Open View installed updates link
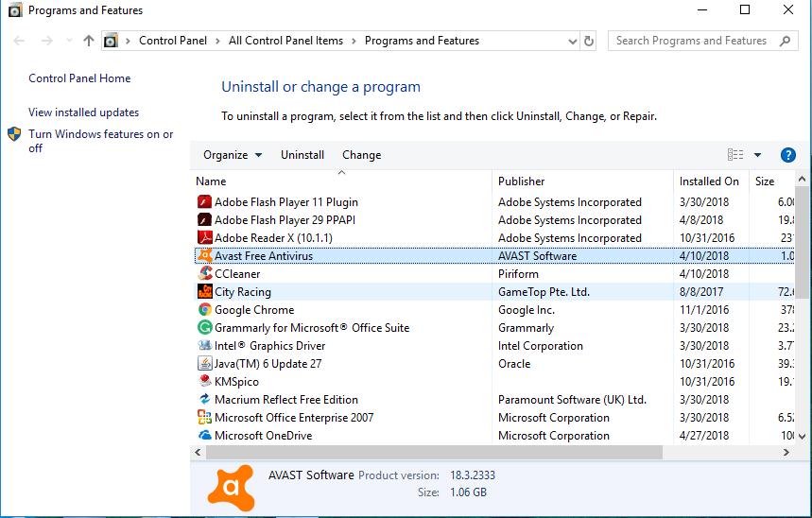Viewport: 812px width, 518px height. pyautogui.click(x=84, y=112)
